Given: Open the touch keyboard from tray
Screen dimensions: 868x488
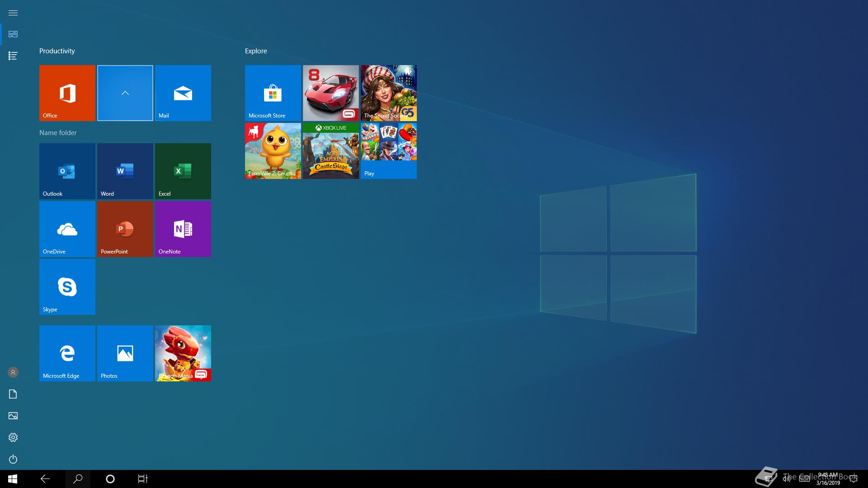Looking at the screenshot, I should click(804, 479).
